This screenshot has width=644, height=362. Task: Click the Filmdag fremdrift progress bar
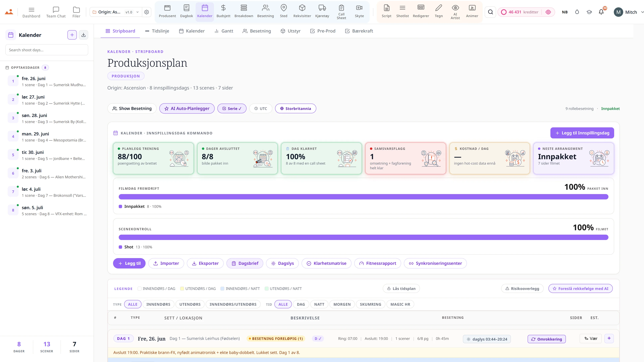(x=363, y=197)
